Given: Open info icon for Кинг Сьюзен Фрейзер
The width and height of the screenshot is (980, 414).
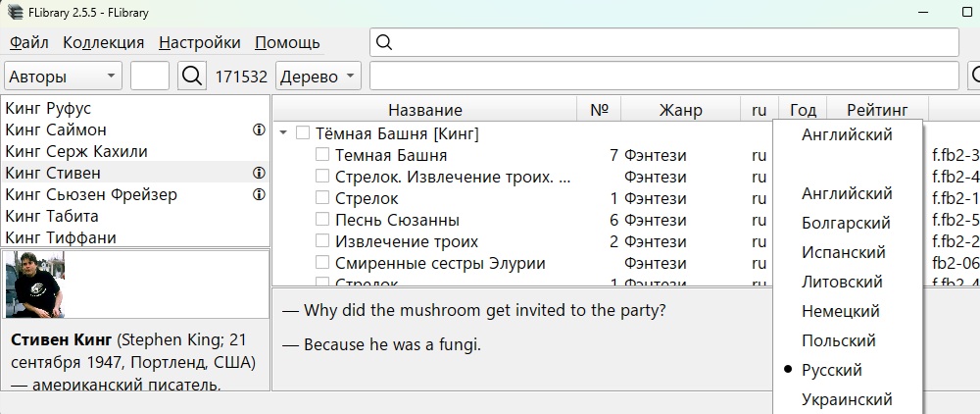Looking at the screenshot, I should [259, 194].
